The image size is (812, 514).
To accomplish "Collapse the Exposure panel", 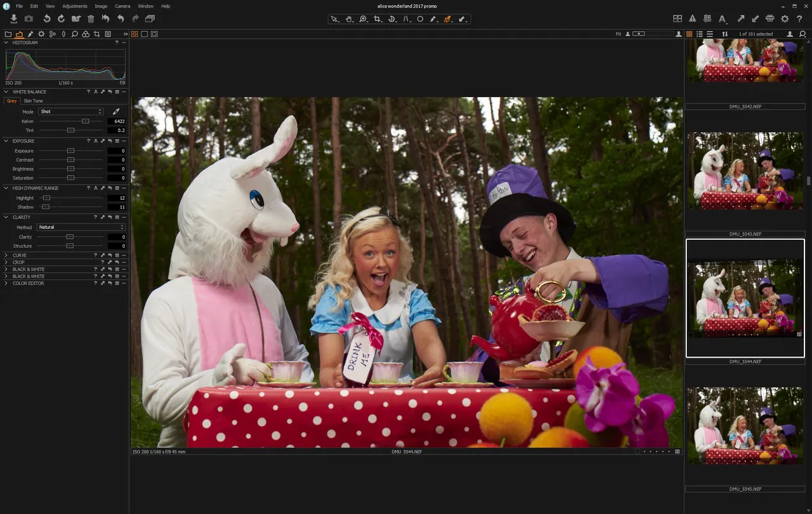I will 6,141.
